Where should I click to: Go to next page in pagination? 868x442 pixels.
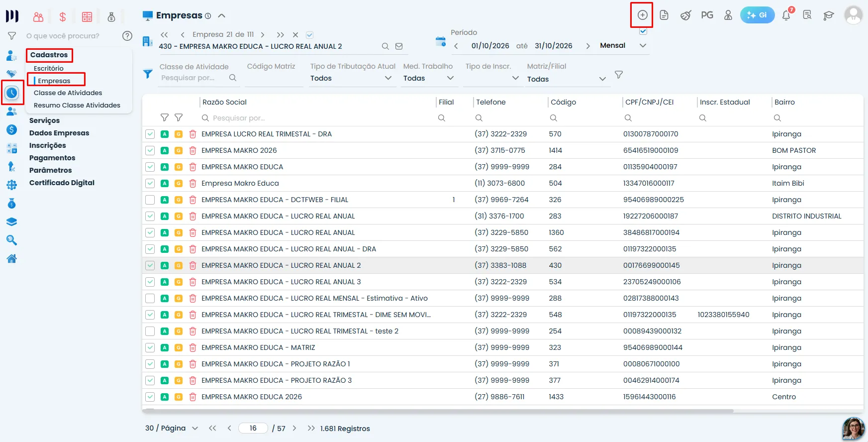point(294,428)
